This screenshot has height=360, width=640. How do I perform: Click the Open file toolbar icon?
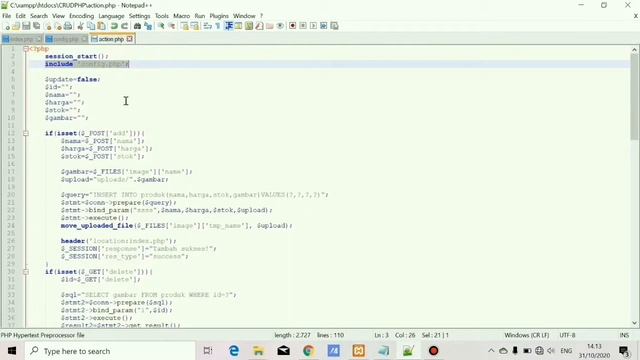pyautogui.click(x=16, y=26)
